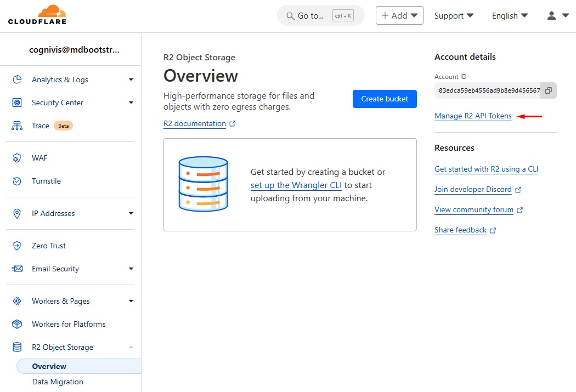Click the Analytics & Logs pie chart icon
This screenshot has width=576, height=392.
click(17, 79)
